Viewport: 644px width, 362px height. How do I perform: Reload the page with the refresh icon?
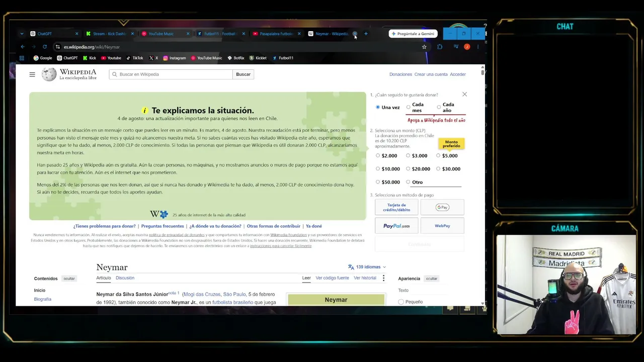point(44,47)
